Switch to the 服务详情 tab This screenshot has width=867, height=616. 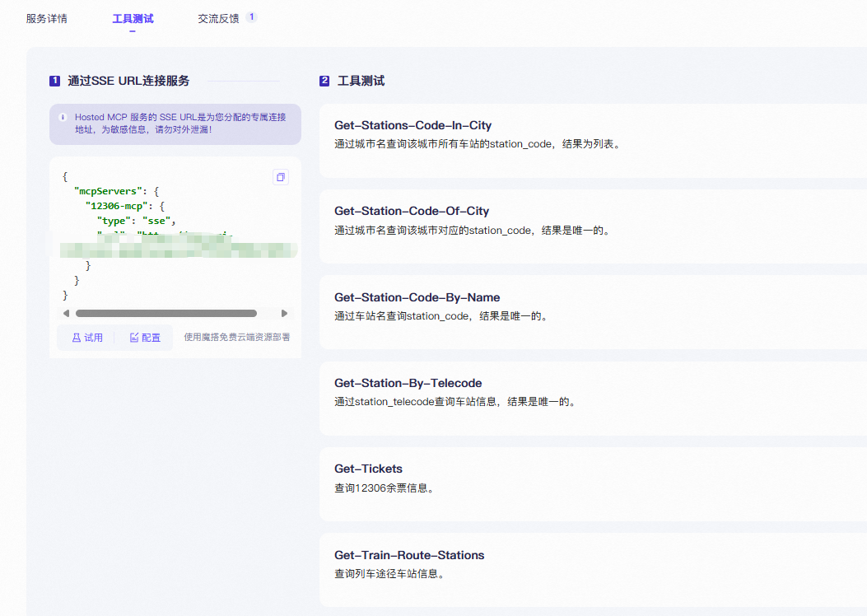click(47, 18)
